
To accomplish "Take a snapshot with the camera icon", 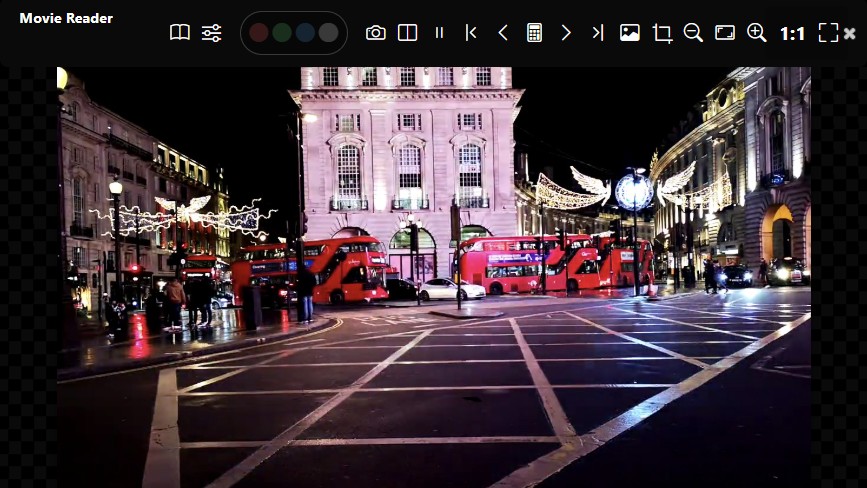I will (x=376, y=33).
